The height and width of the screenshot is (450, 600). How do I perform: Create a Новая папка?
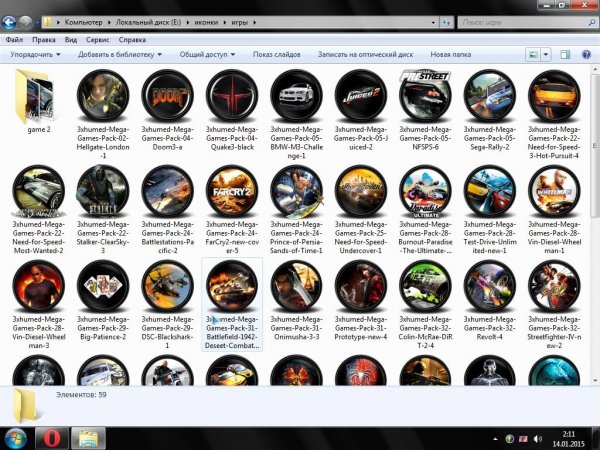(450, 55)
